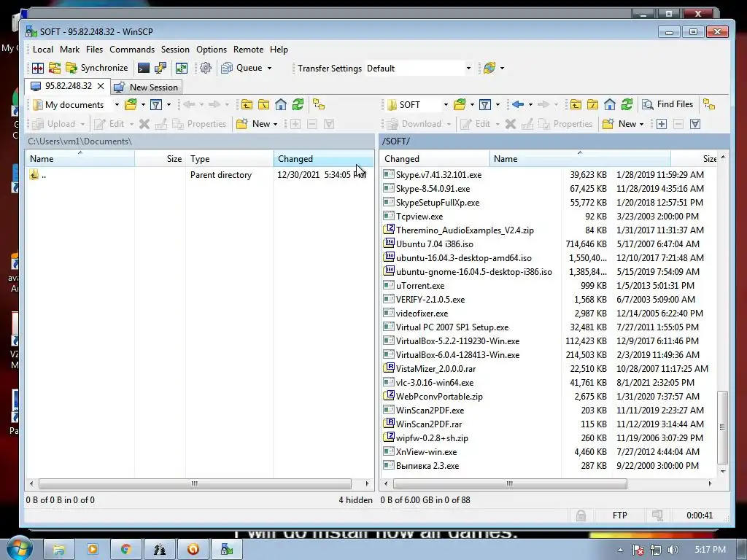Open the Mark menu

[x=69, y=50]
